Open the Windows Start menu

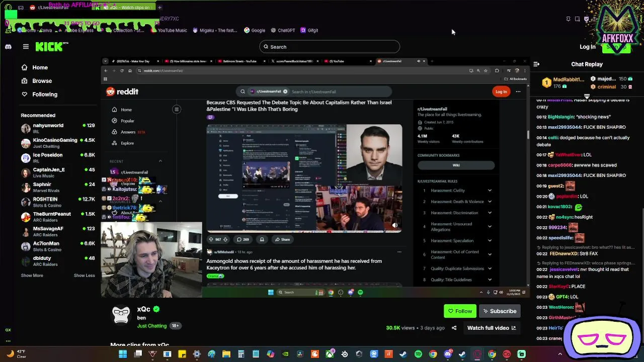pyautogui.click(x=123, y=354)
